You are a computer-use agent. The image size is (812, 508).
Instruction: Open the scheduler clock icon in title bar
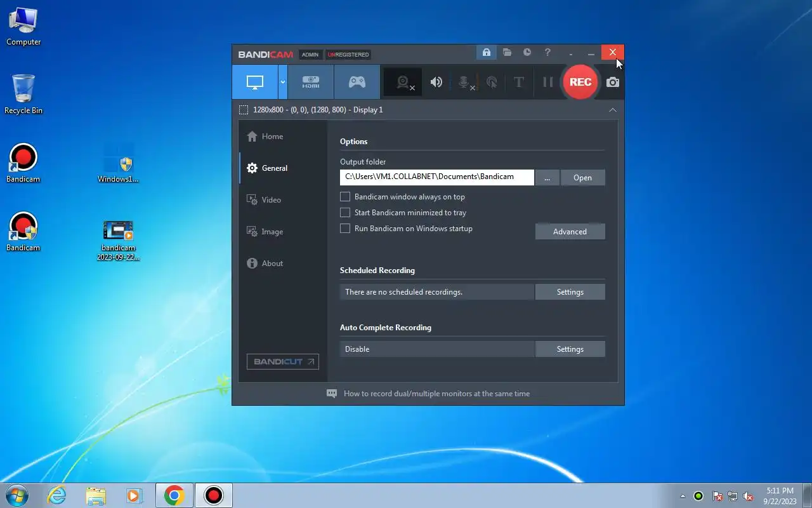click(527, 53)
